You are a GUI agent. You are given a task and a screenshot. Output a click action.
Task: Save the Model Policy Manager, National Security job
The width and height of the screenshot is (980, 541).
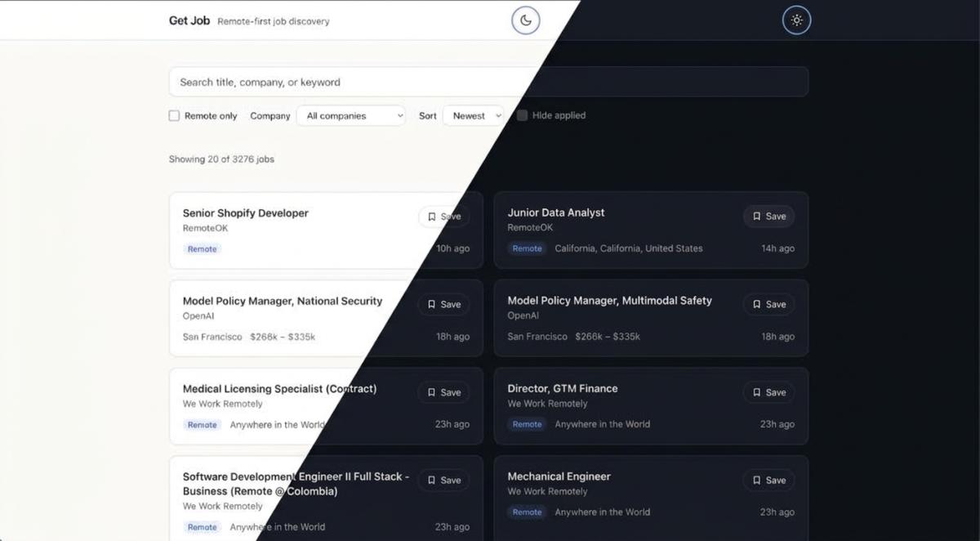click(443, 304)
